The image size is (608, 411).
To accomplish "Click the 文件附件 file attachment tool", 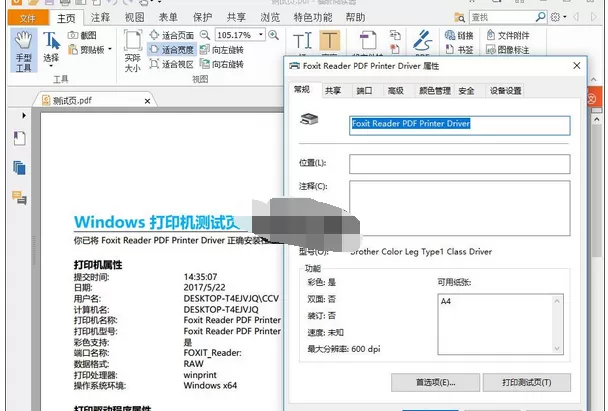I will tap(508, 35).
